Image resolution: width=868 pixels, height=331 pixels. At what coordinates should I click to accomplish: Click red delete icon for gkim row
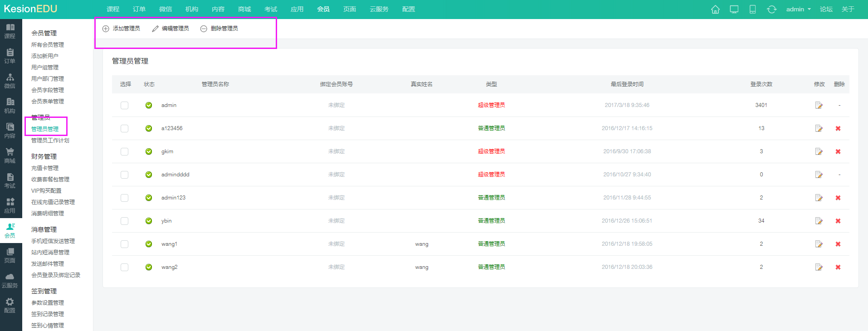[838, 152]
